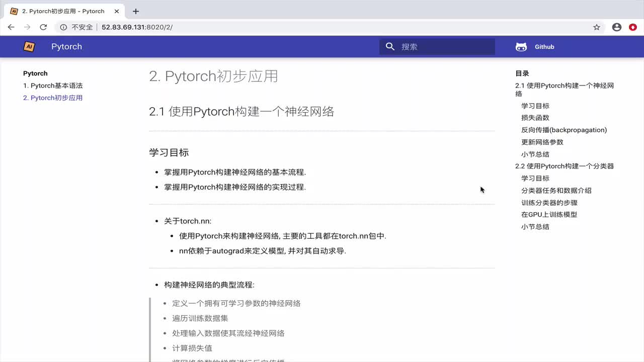Open the Github link in header
The width and height of the screenshot is (644, 362).
click(x=544, y=47)
